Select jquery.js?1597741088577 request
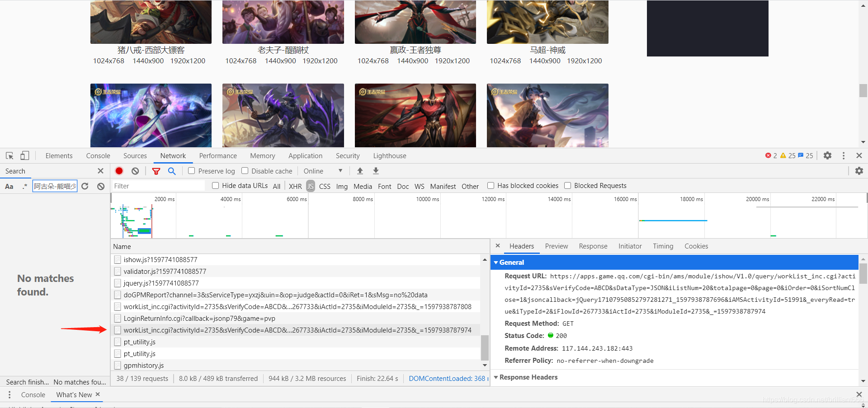 click(296, 283)
